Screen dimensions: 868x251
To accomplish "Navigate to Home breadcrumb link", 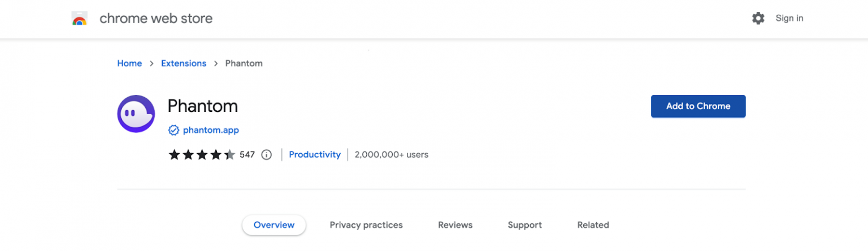I will click(129, 64).
